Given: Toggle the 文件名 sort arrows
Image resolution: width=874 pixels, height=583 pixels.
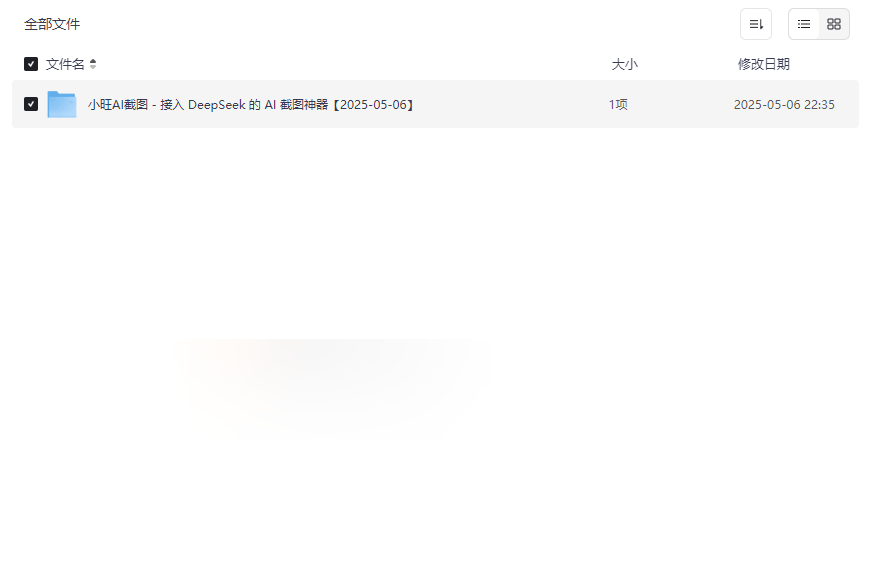Looking at the screenshot, I should tap(93, 64).
